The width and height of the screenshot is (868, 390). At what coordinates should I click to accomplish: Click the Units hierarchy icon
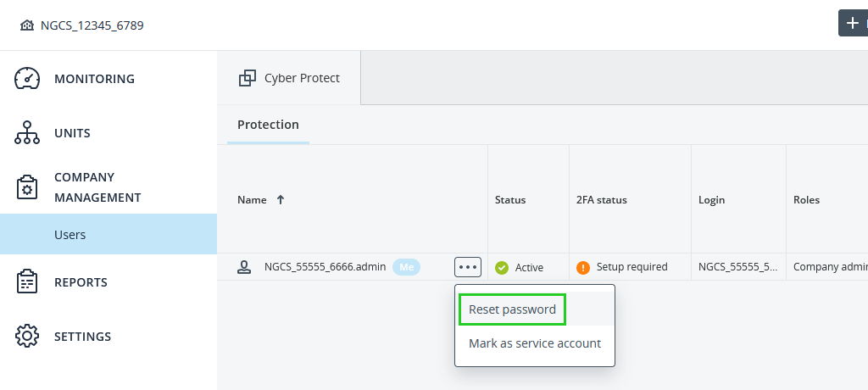pyautogui.click(x=28, y=133)
